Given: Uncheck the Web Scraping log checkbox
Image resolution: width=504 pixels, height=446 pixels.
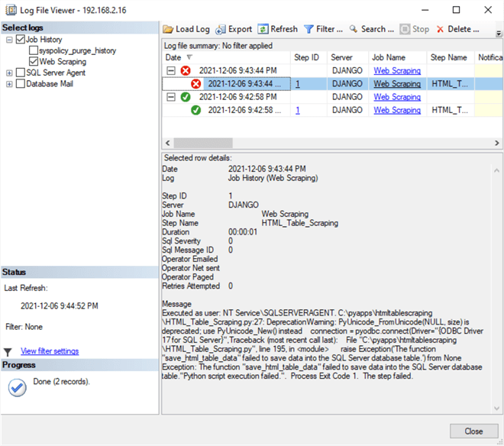Looking at the screenshot, I should click(33, 61).
